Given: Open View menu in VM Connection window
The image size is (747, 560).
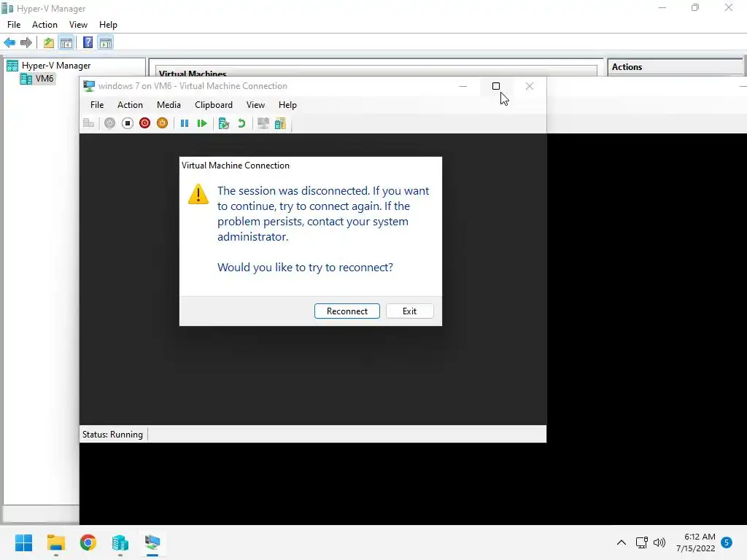Looking at the screenshot, I should click(x=255, y=105).
